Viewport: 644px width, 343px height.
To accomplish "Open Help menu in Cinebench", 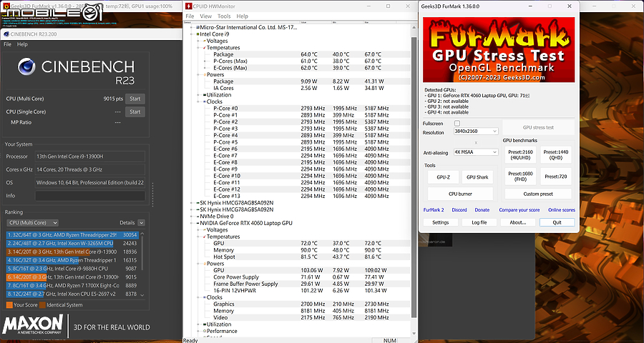I will [22, 44].
